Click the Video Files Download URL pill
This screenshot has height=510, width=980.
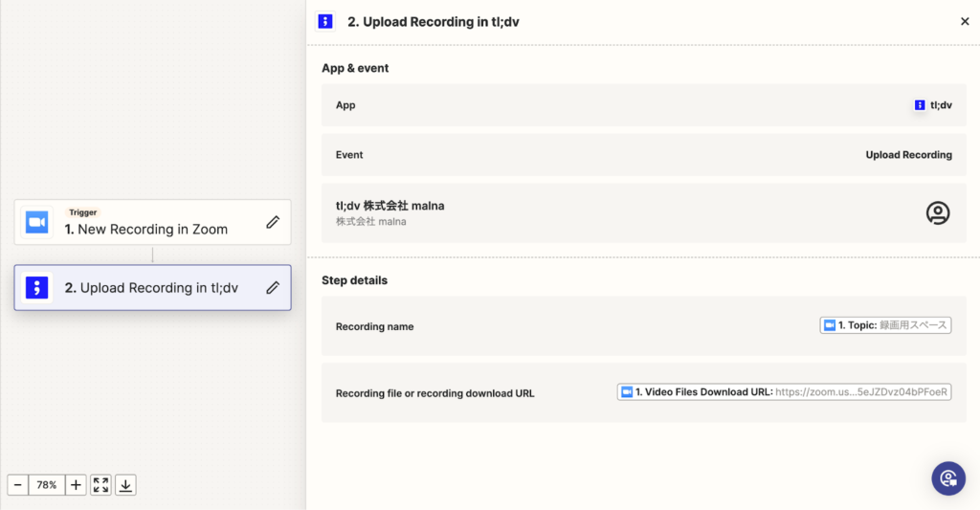tap(784, 392)
